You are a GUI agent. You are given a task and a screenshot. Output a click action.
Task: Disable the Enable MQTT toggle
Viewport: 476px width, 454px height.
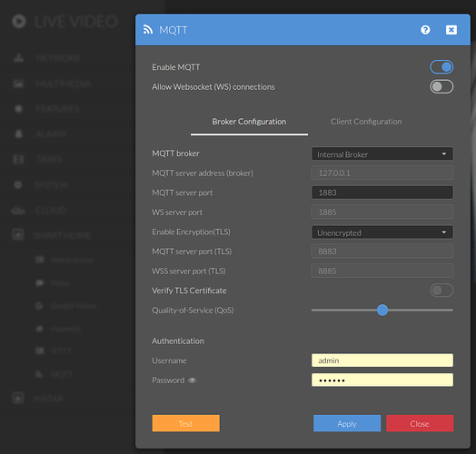(x=441, y=67)
